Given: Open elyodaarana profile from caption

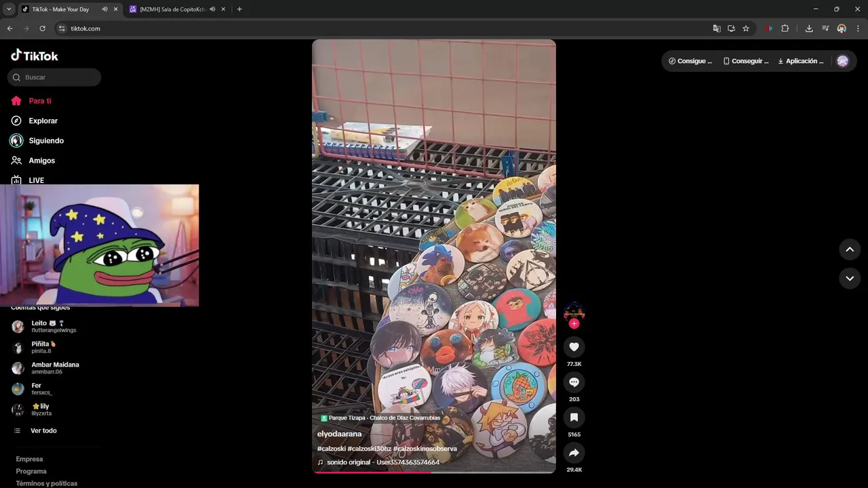Looking at the screenshot, I should [339, 434].
